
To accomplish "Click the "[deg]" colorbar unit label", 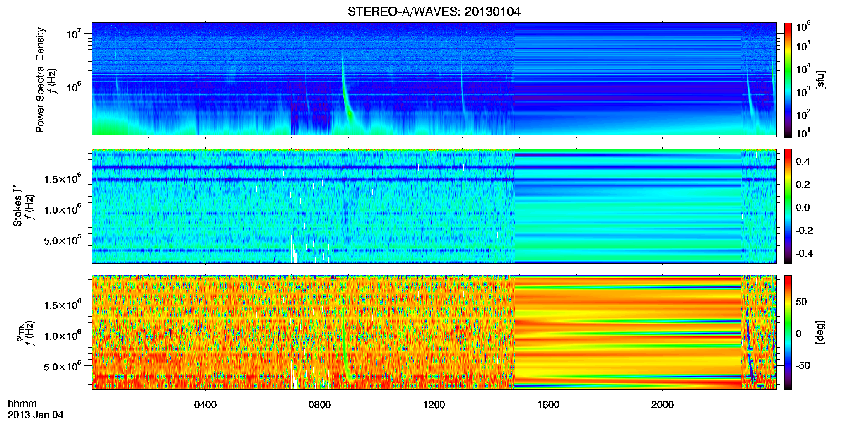I will click(x=820, y=332).
